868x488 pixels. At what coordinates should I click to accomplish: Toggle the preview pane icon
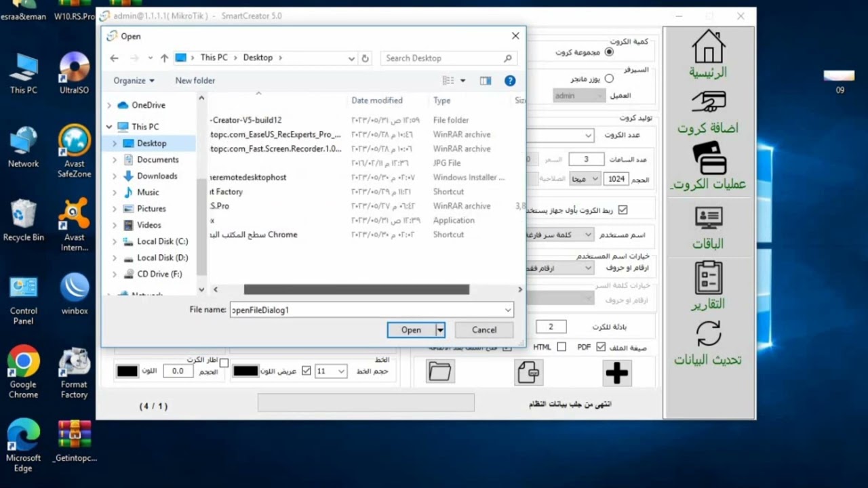click(486, 81)
